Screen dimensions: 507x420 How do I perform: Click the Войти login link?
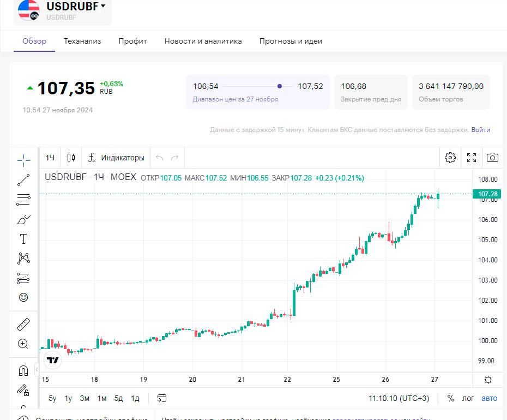tap(480, 130)
